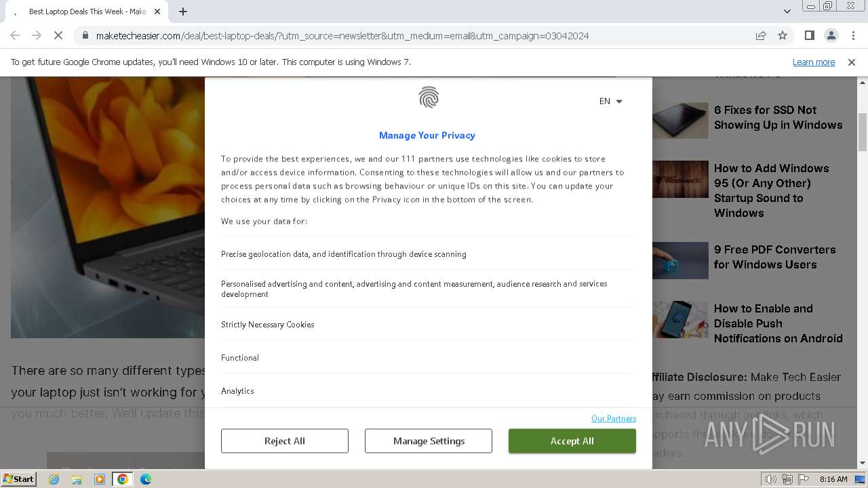Click the scrollbar down arrow
The image size is (868, 488).
863,464
